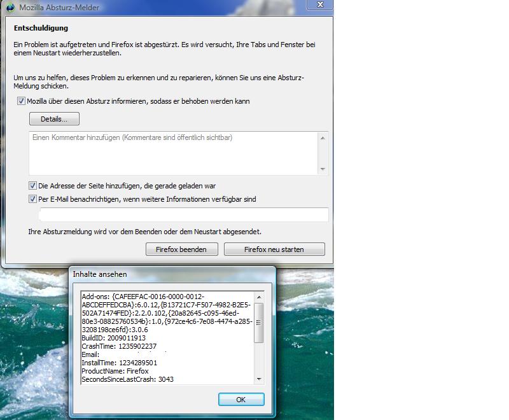Focus the e-mail address input field

pos(184,215)
